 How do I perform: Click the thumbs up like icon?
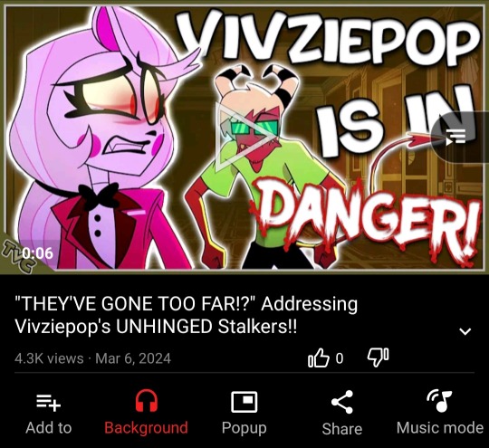[x=319, y=357]
